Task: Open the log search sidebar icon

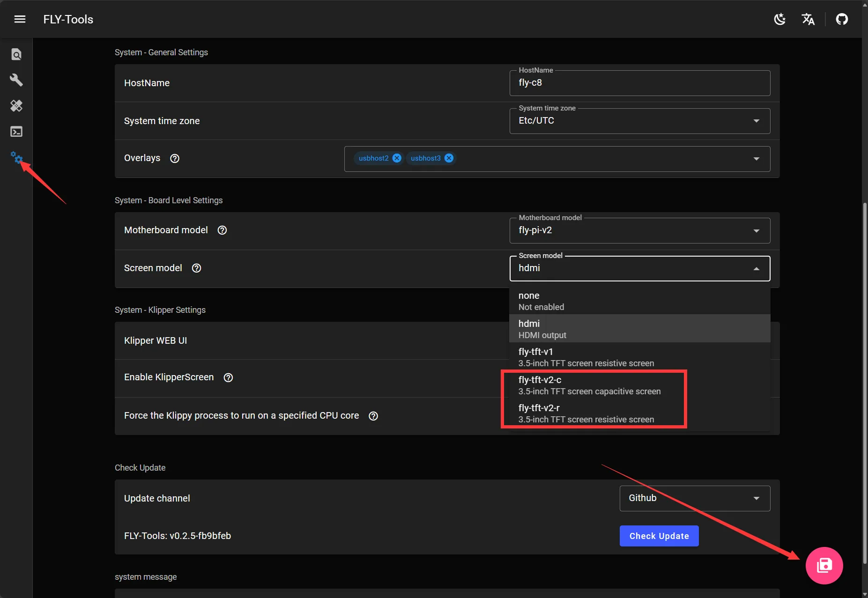Action: tap(16, 54)
